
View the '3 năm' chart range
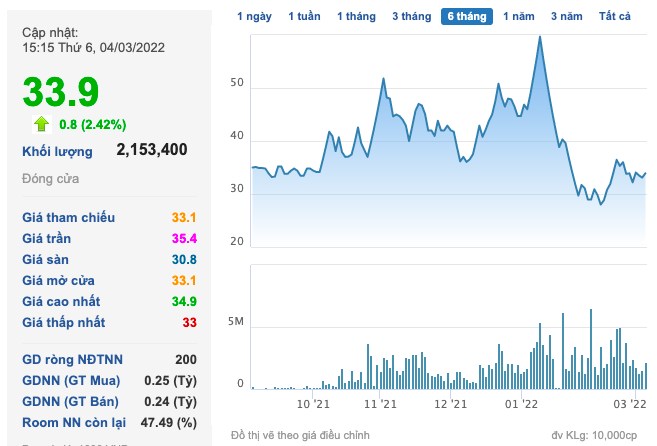pos(567,17)
